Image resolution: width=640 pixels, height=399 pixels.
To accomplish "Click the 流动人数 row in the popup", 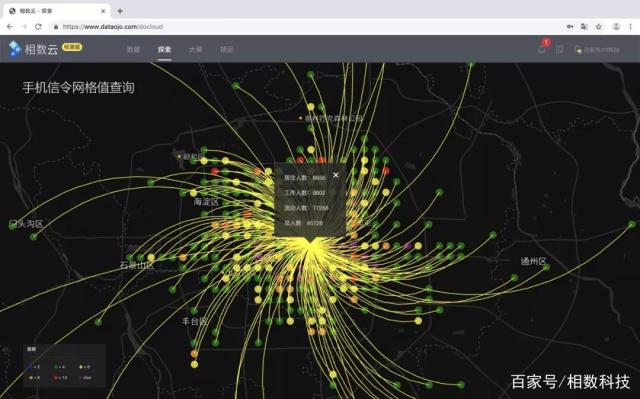I will coord(307,208).
